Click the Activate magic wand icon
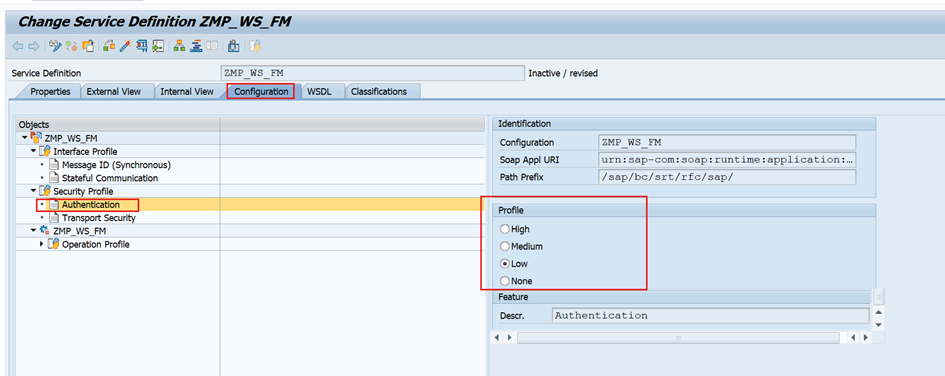Screen dimensions: 945x376 [x=125, y=46]
